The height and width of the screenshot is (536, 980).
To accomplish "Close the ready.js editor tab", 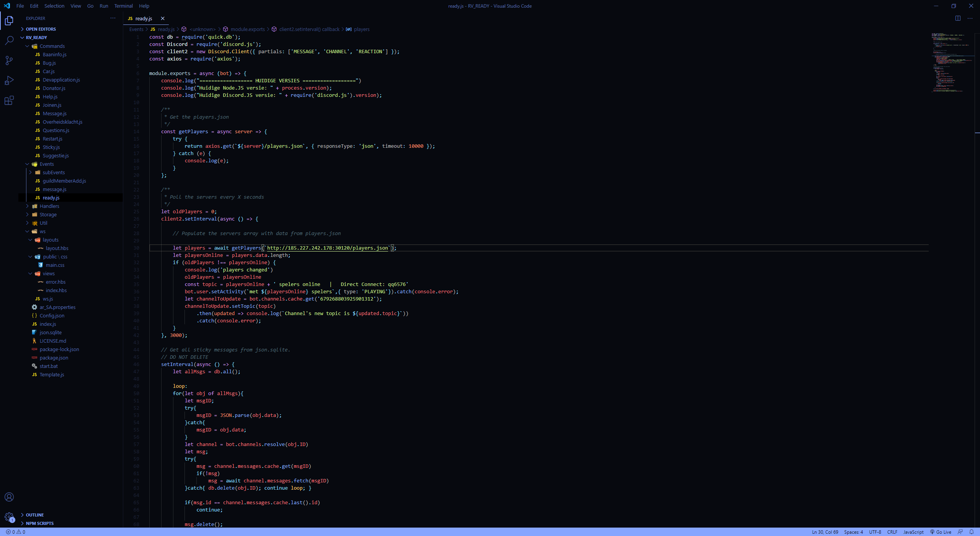I will tap(163, 18).
